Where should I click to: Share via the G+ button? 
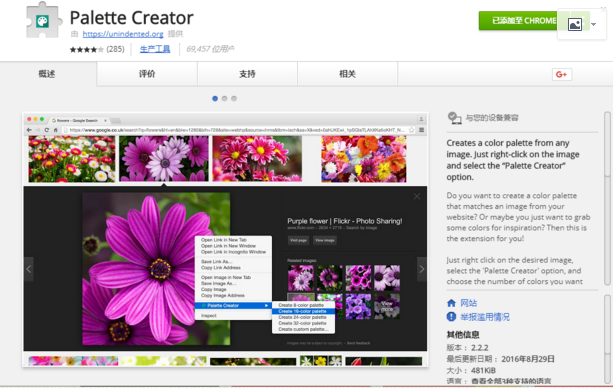[x=562, y=74]
